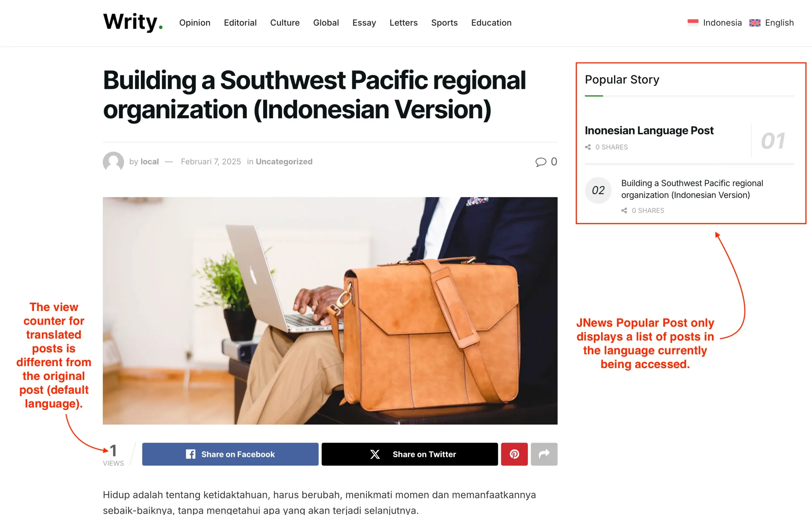Open the Sports menu item

tap(444, 23)
